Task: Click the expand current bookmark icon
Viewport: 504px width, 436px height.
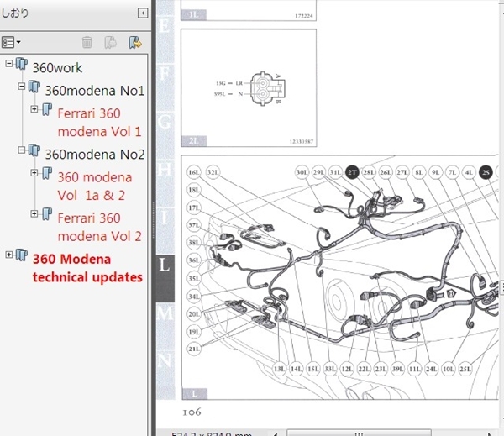Action: click(135, 42)
